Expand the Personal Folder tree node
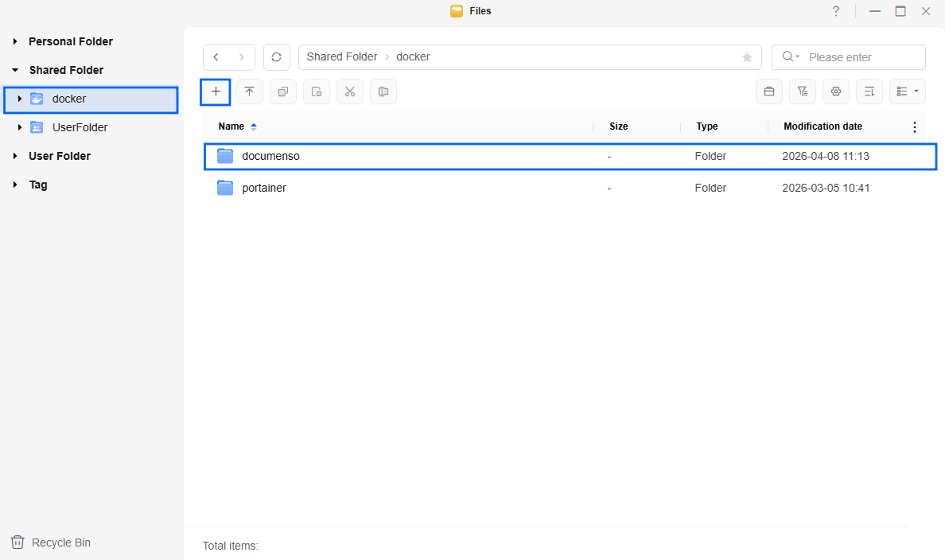 click(15, 41)
